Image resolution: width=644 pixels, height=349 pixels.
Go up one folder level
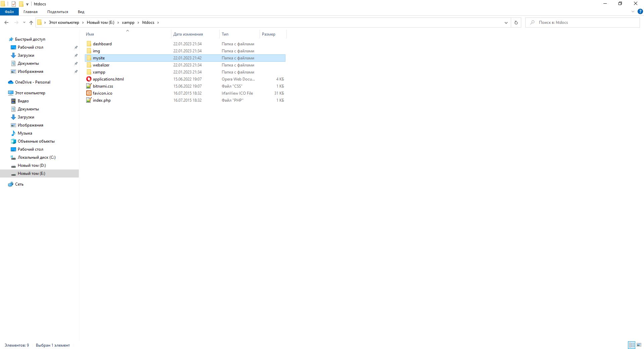(x=31, y=22)
